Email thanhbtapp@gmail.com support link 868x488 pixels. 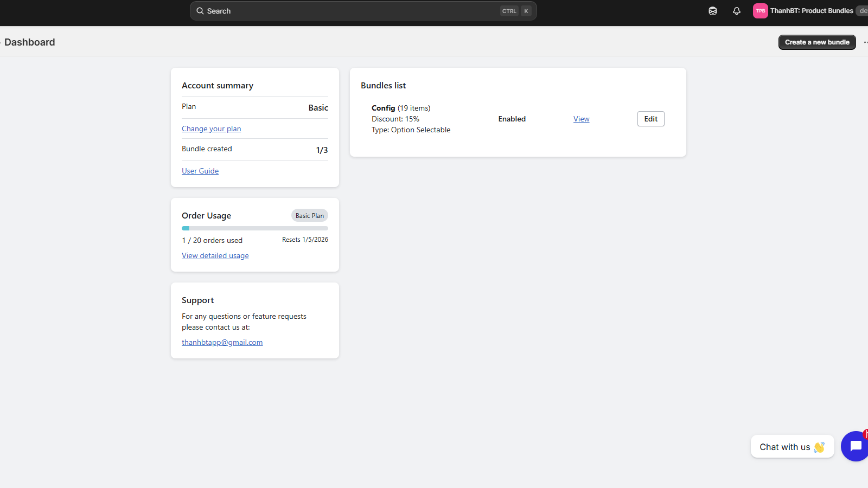click(222, 342)
